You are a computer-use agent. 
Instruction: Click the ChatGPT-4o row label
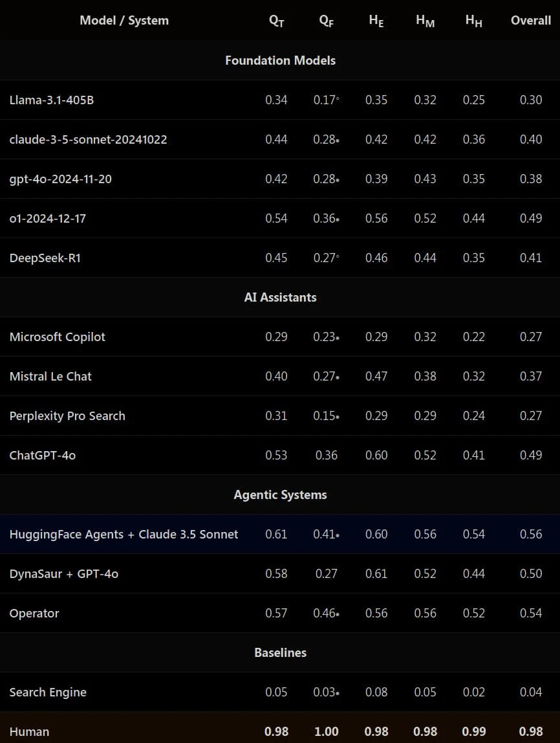pos(43,456)
